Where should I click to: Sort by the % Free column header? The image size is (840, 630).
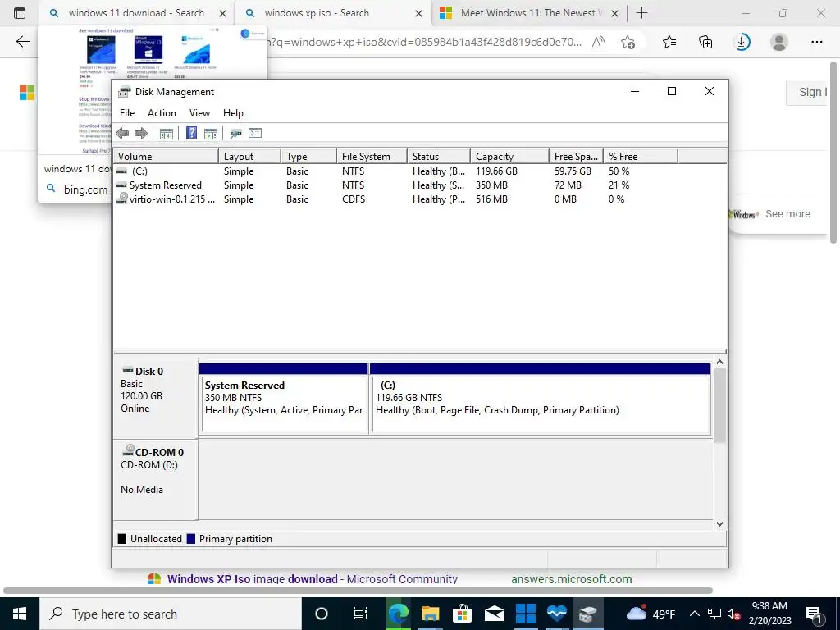[x=640, y=157]
